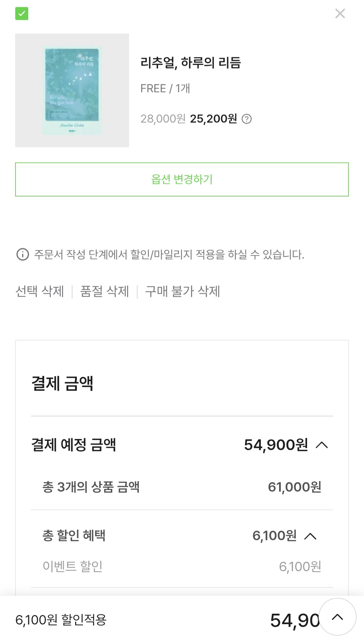The height and width of the screenshot is (638, 364).
Task: Click the round floating up-arrow button
Action: (x=337, y=617)
